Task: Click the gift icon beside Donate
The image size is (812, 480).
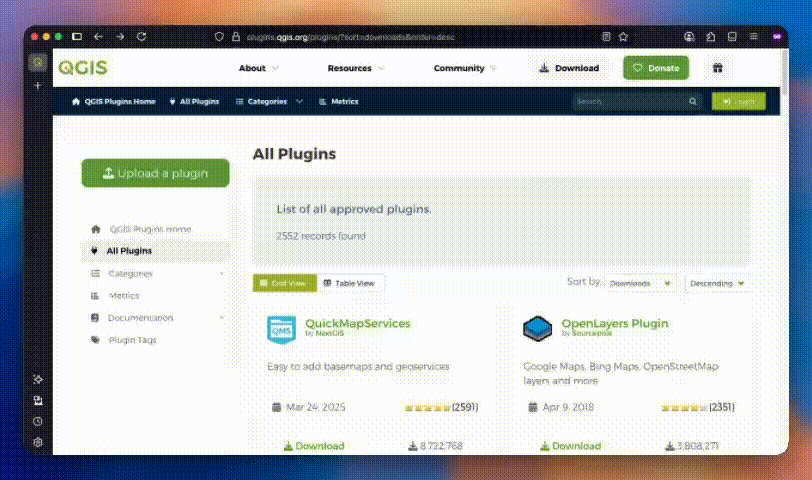Action: coord(718,68)
